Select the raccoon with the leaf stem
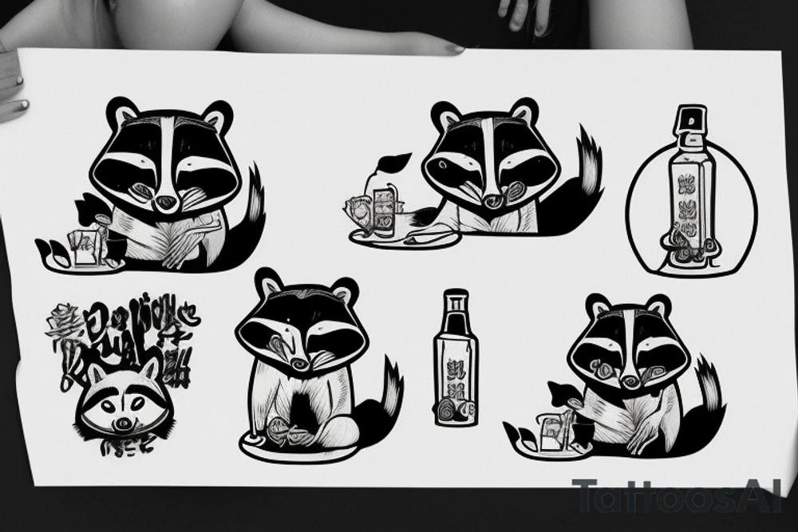This screenshot has width=798, height=532. click(472, 175)
